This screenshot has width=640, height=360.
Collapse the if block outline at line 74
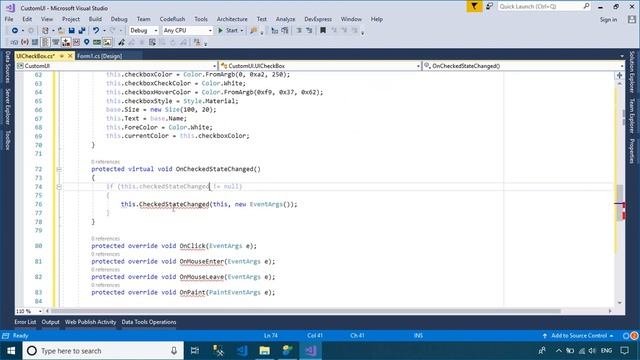tap(59, 187)
